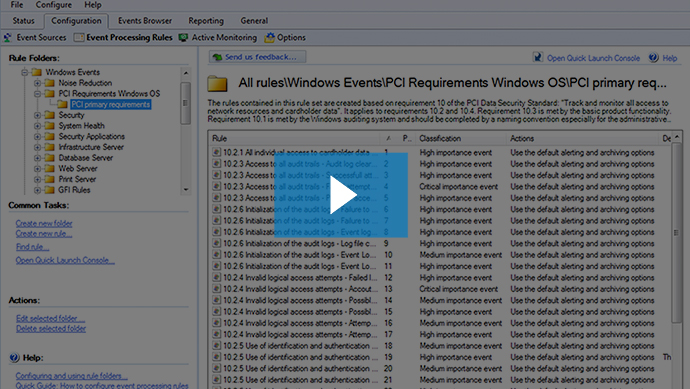The height and width of the screenshot is (389, 690).
Task: Click the Quick Launch Console icon at top
Action: [538, 57]
